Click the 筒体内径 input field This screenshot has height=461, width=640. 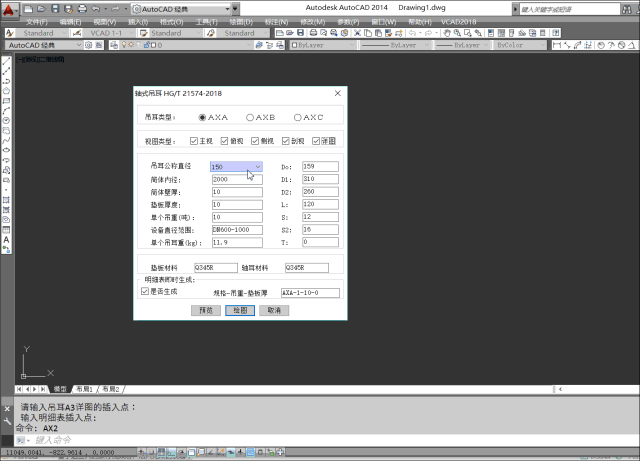(x=236, y=179)
